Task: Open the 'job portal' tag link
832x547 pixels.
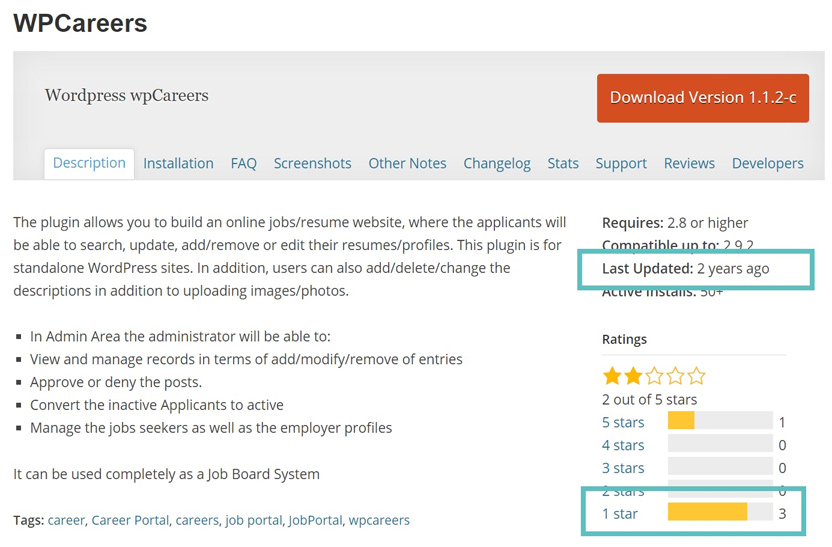Action: [x=254, y=520]
